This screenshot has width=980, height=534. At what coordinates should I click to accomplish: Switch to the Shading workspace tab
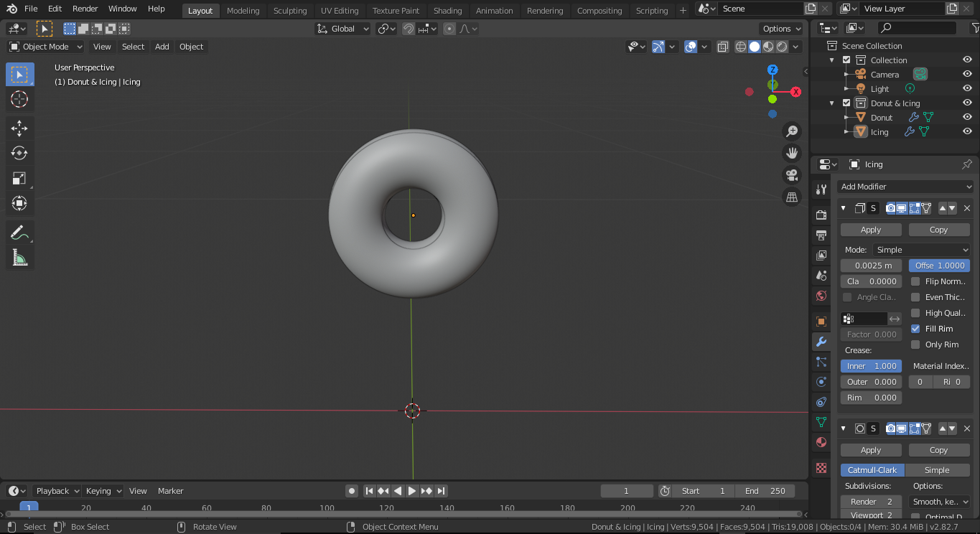click(447, 11)
